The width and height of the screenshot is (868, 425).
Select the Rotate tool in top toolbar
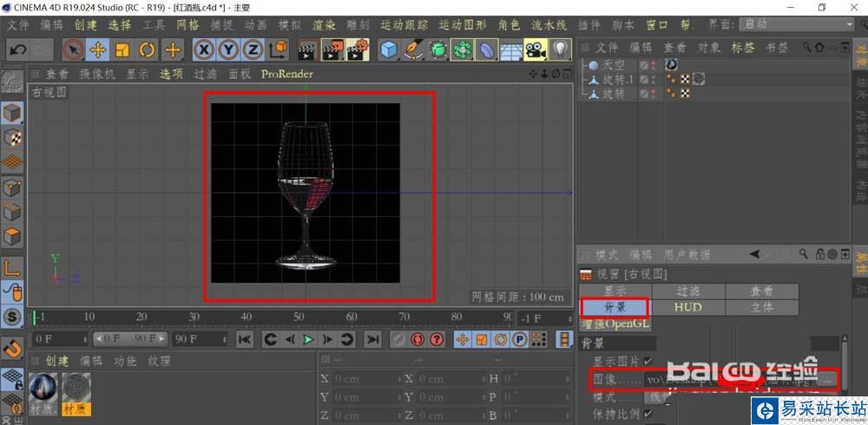(x=147, y=49)
